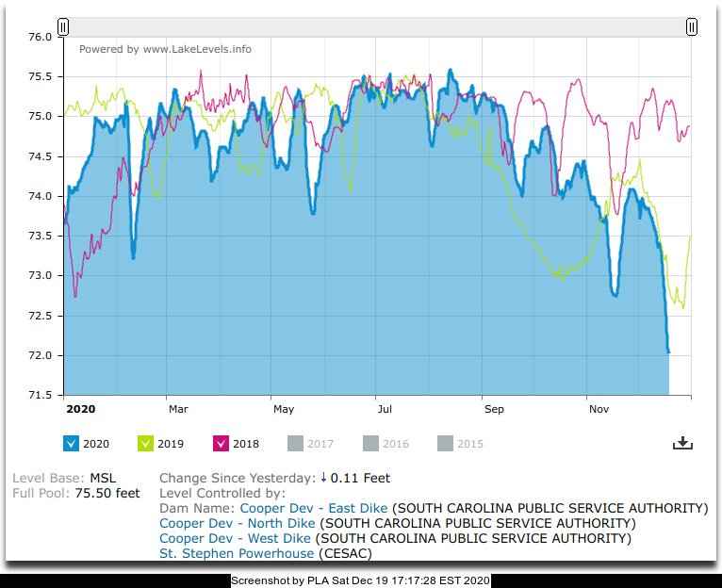Click the 75.5 y-axis label
This screenshot has height=588, width=722.
point(41,76)
